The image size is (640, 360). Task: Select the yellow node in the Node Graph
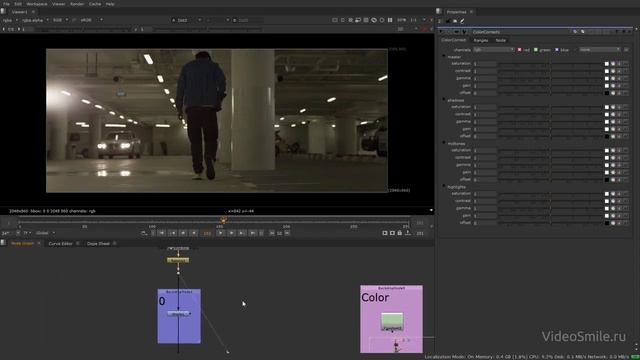178,260
